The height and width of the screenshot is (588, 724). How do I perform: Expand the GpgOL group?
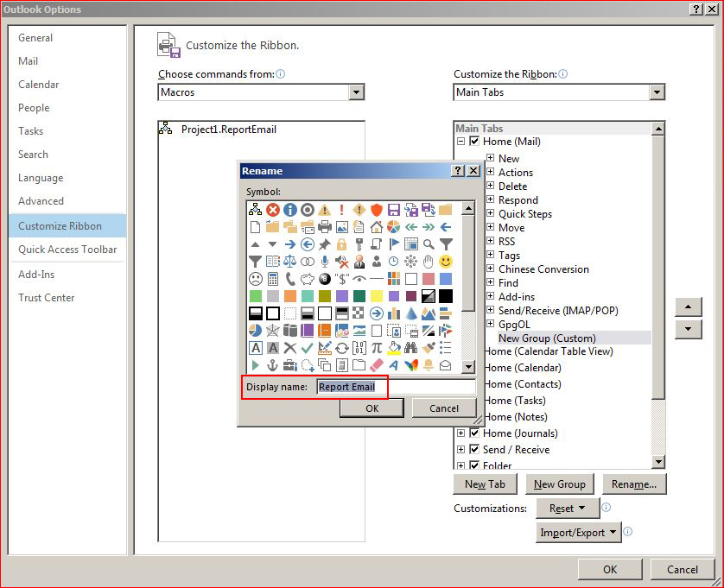491,324
